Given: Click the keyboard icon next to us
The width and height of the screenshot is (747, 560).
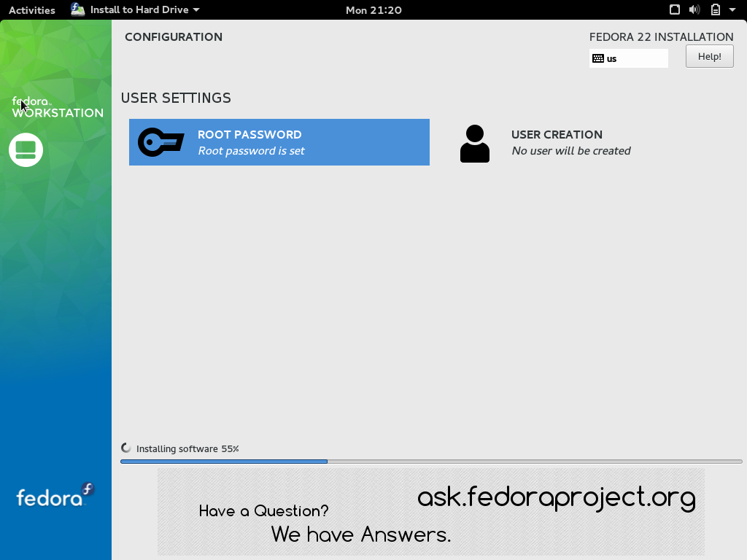Looking at the screenshot, I should [x=598, y=58].
